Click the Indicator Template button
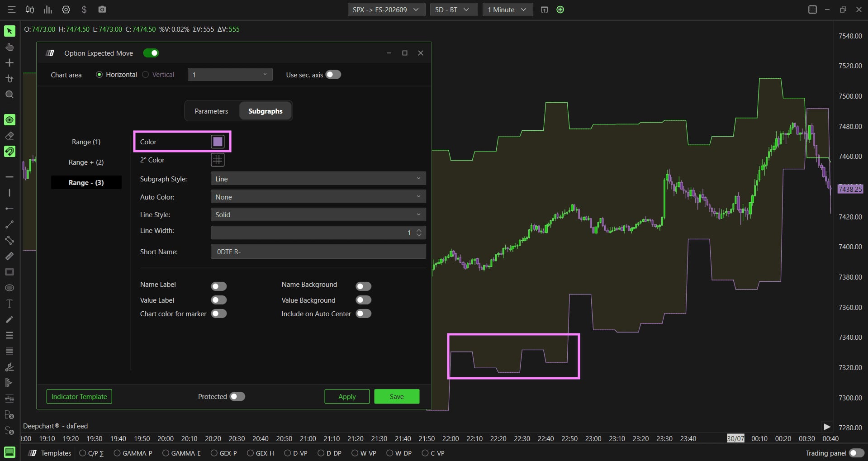868x461 pixels. tap(79, 396)
